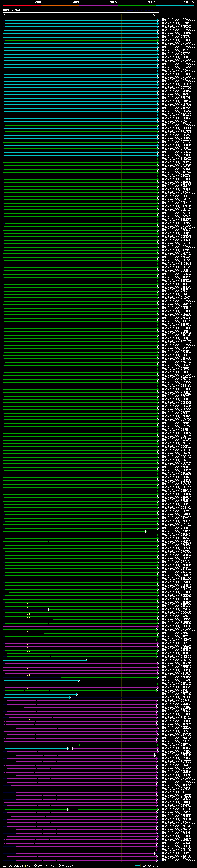Pick hit UniRef100_Q60HG1
This screenshot has height=868, width=197.
pos(177,118)
